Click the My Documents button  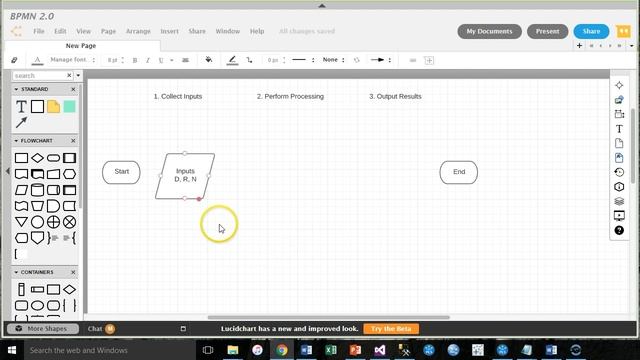[489, 31]
